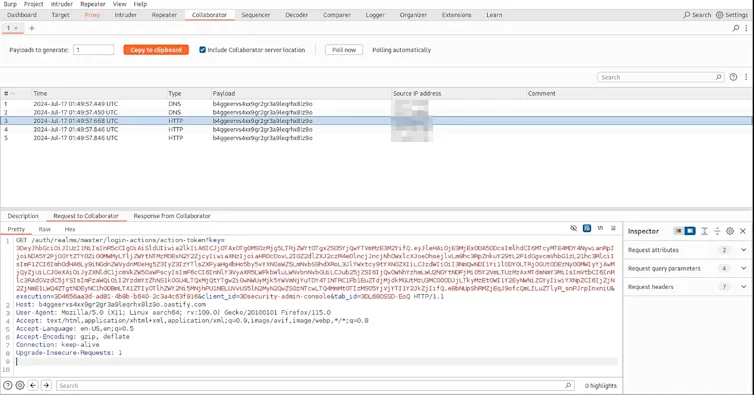Switch to the Target tab
Viewport: 754px width, 395px height.
click(x=61, y=15)
